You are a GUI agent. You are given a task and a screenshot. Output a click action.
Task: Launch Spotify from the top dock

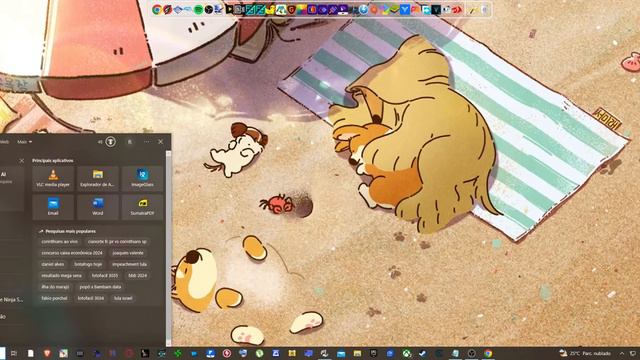[198, 9]
